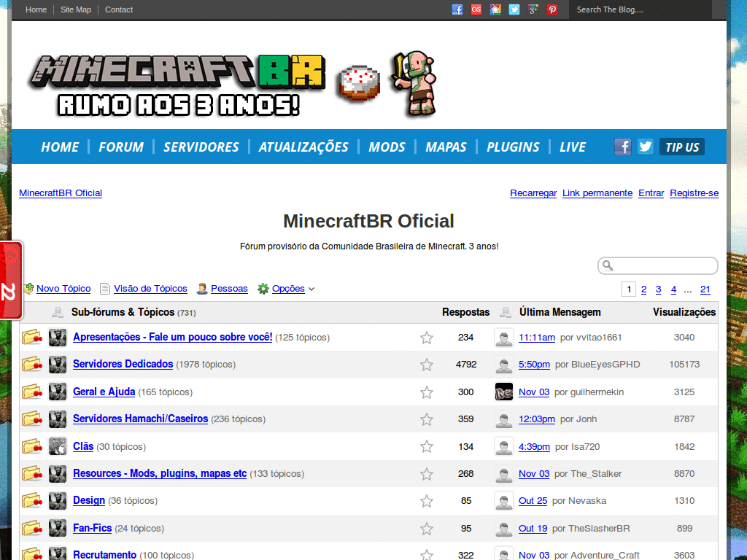The width and height of the screenshot is (747, 560).
Task: Click the folder icon for Geral e Ajuda row
Action: click(32, 392)
